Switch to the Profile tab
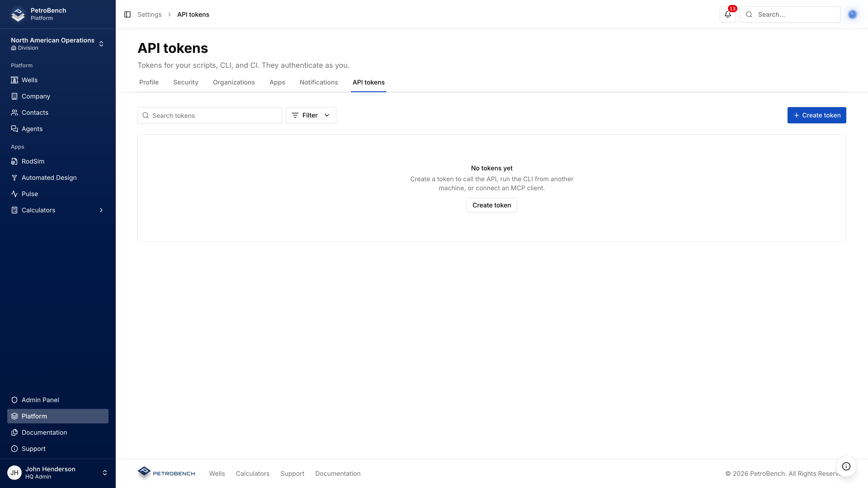The height and width of the screenshot is (488, 868). tap(149, 82)
